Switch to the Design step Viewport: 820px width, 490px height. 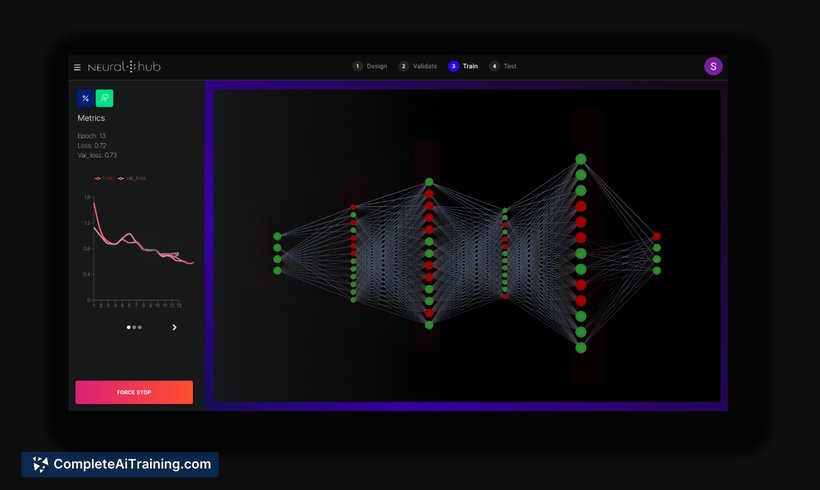pos(370,66)
